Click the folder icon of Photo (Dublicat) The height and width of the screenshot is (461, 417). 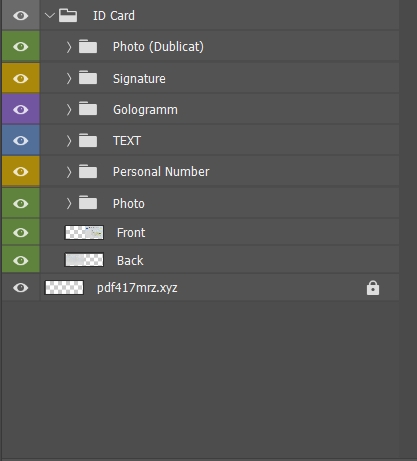88,46
